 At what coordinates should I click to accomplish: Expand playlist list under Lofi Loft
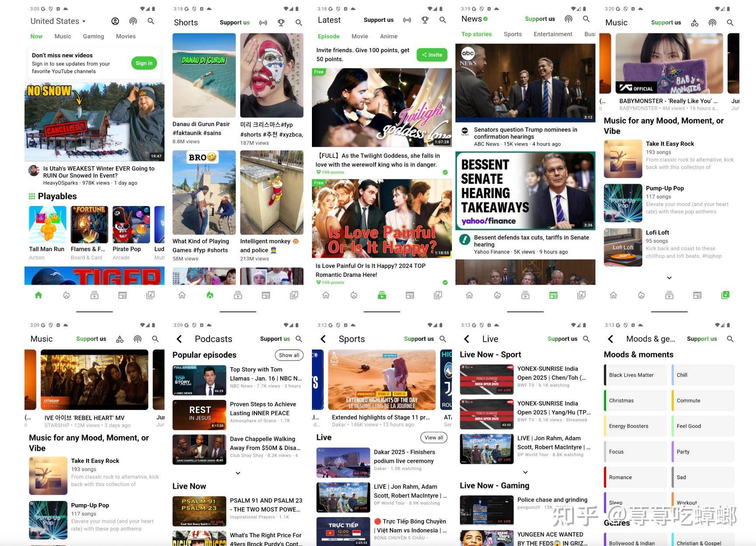(669, 278)
